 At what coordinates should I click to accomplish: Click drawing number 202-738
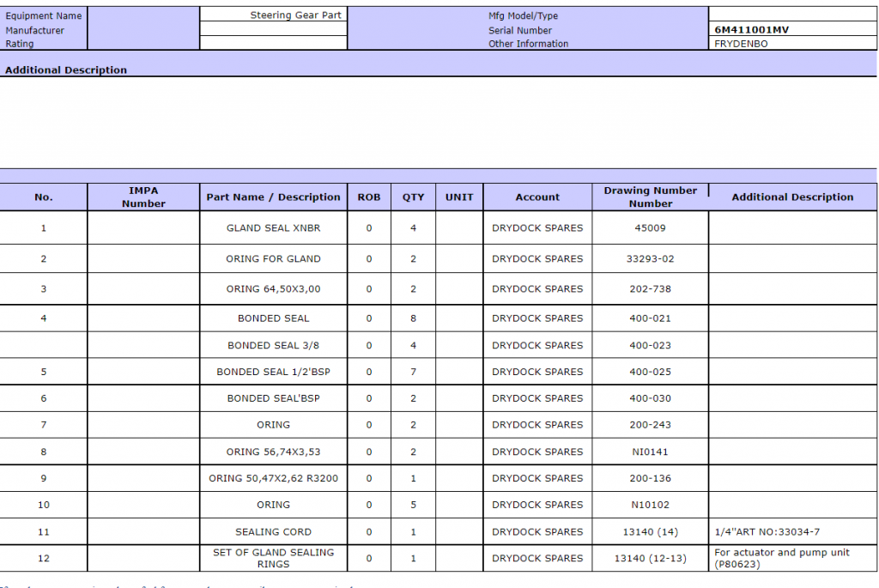pyautogui.click(x=650, y=289)
